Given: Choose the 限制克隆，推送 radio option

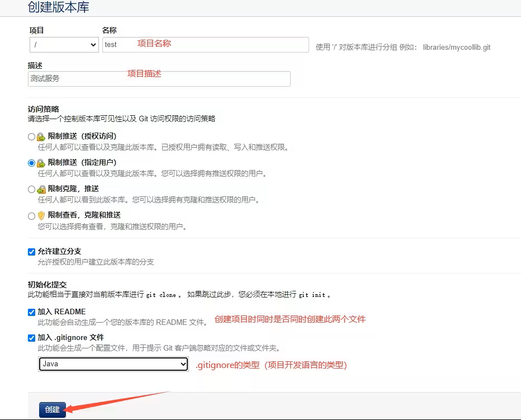Looking at the screenshot, I should click(31, 190).
